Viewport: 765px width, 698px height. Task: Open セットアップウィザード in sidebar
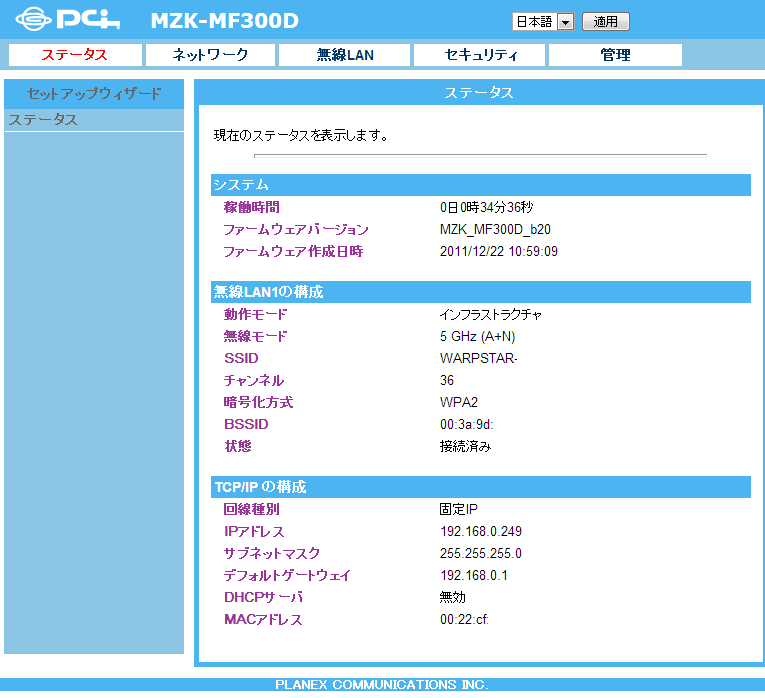click(x=94, y=94)
